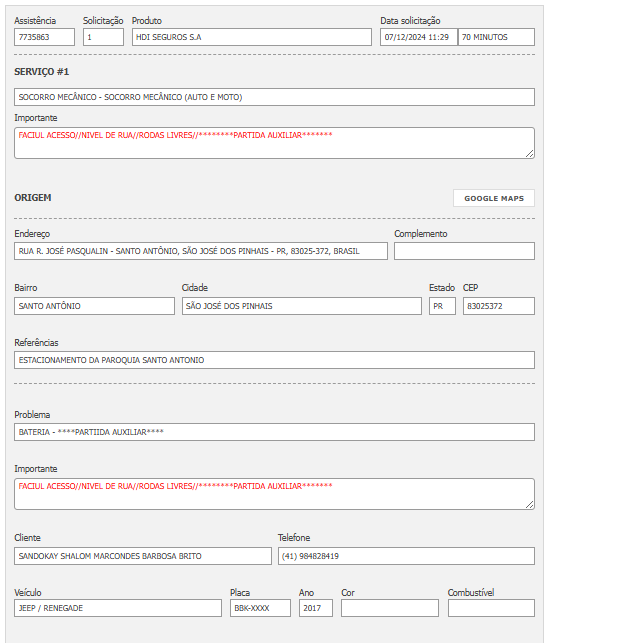Select the Socorro Mecânico service field
Viewport: 628px width, 643px height.
click(274, 97)
